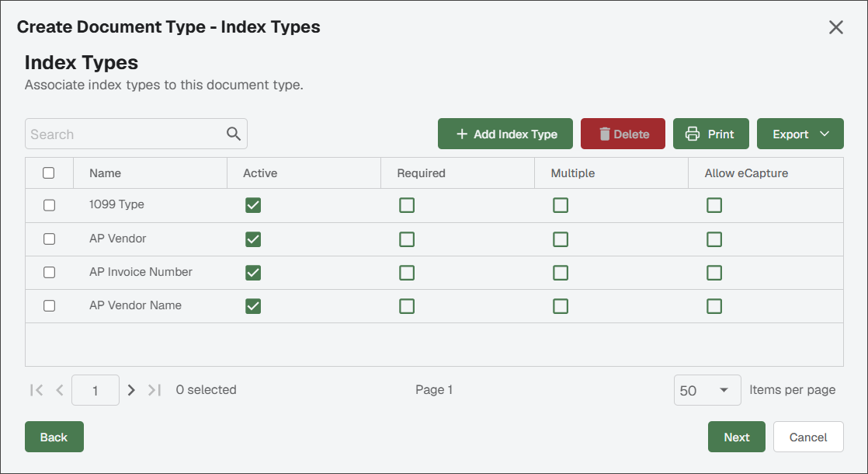Select the AP Vendor Name row checkbox
868x474 pixels.
(49, 305)
